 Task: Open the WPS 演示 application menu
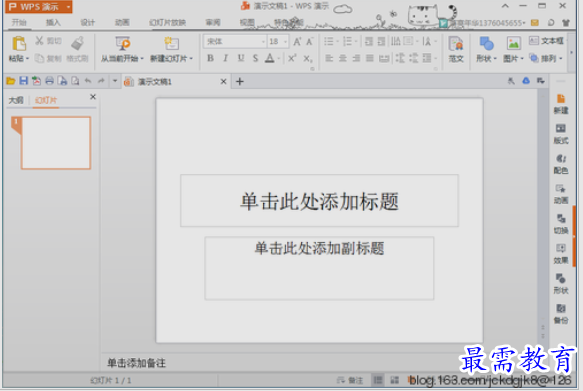point(39,7)
